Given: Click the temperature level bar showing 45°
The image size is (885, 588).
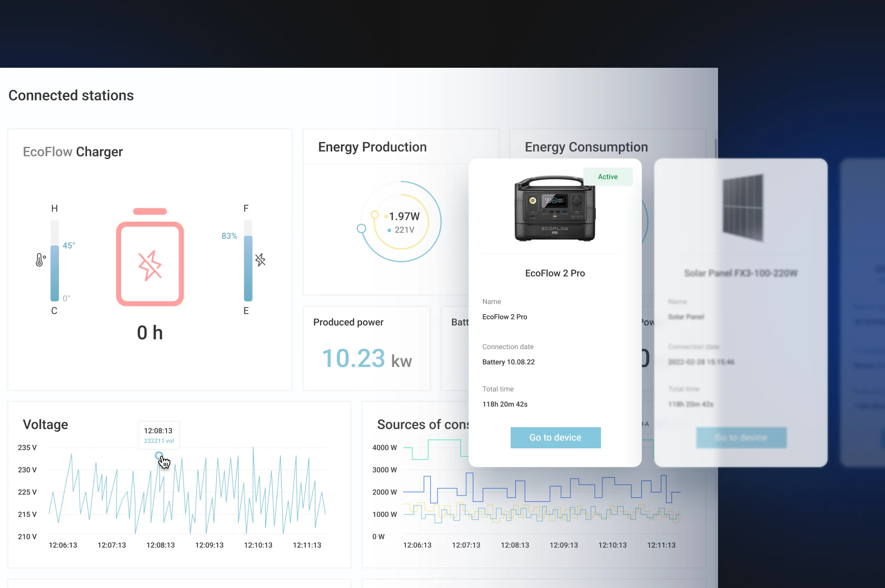Looking at the screenshot, I should pos(55,272).
